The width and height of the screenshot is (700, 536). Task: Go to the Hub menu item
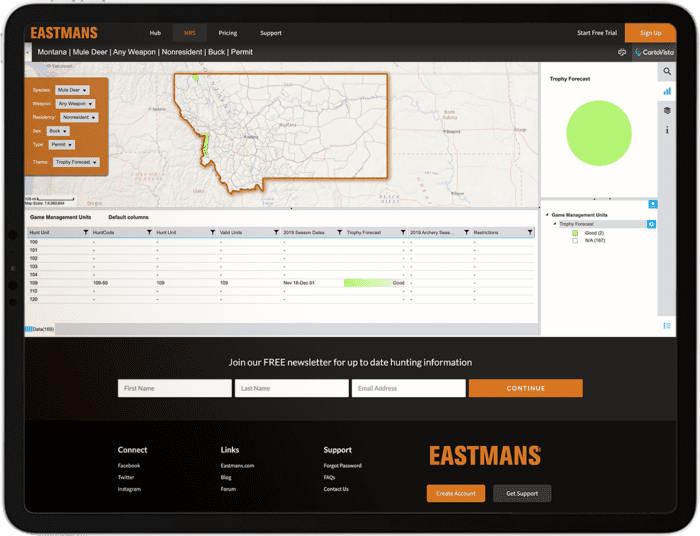click(155, 33)
